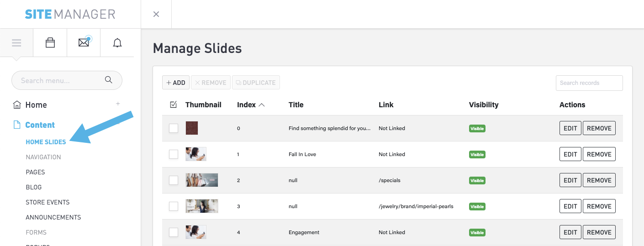Select the Imperial Pearls slide thumbnail
Viewport: 644px width, 246px height.
point(202,206)
